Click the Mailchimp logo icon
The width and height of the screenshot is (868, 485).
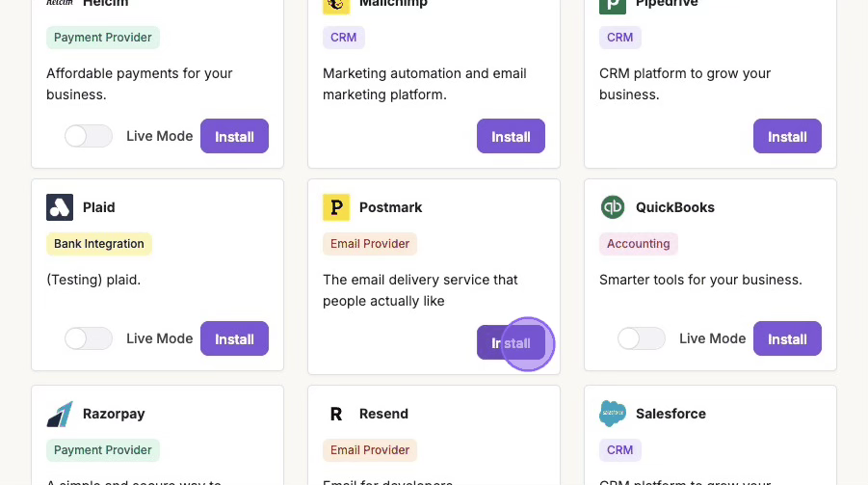(336, 4)
